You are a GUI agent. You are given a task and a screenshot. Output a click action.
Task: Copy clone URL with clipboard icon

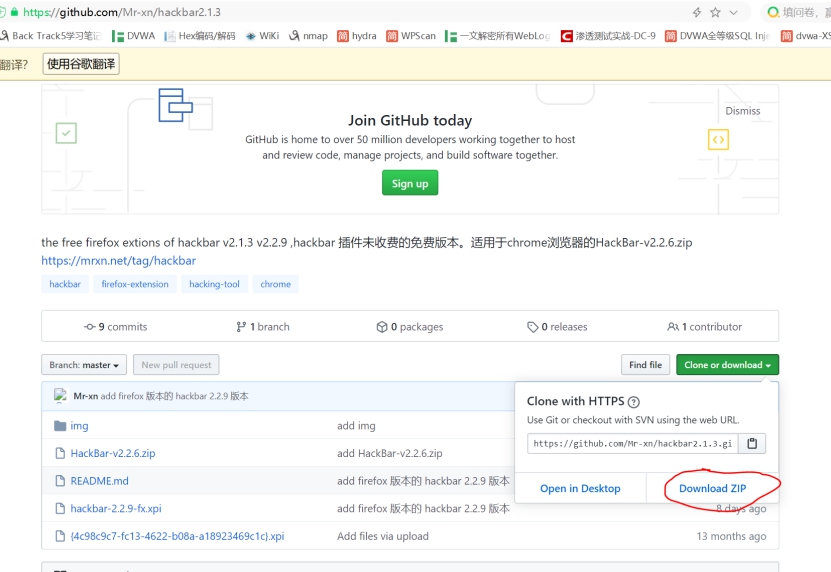752,443
